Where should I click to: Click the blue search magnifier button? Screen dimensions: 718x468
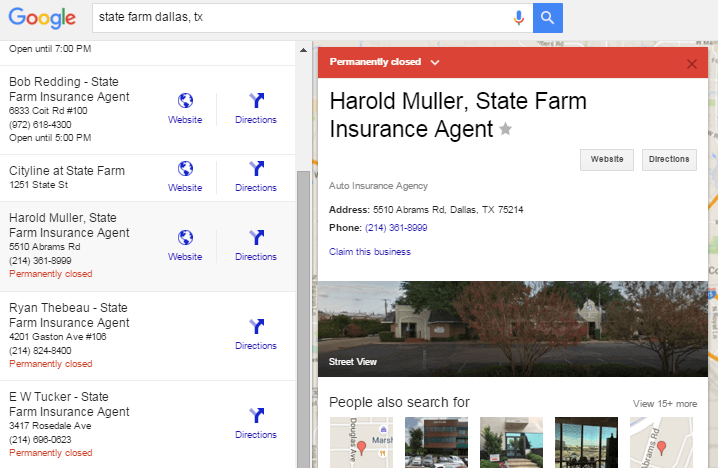[548, 18]
